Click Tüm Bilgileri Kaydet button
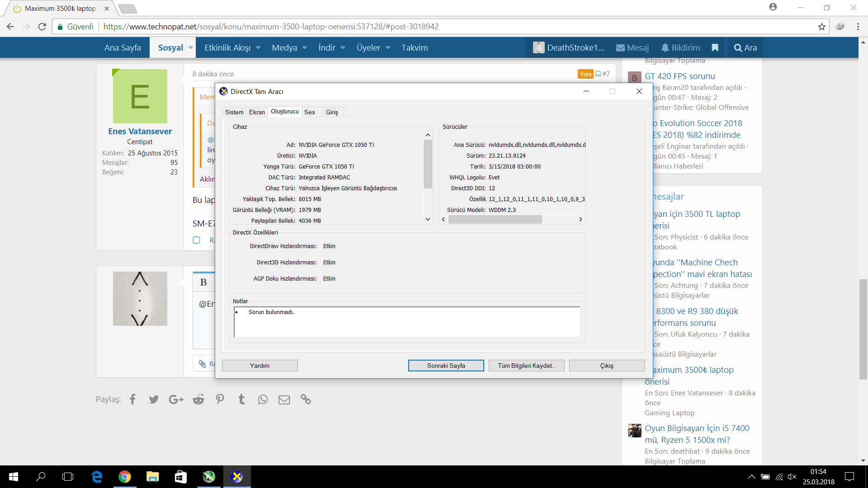Image resolution: width=868 pixels, height=488 pixels. coord(526,366)
